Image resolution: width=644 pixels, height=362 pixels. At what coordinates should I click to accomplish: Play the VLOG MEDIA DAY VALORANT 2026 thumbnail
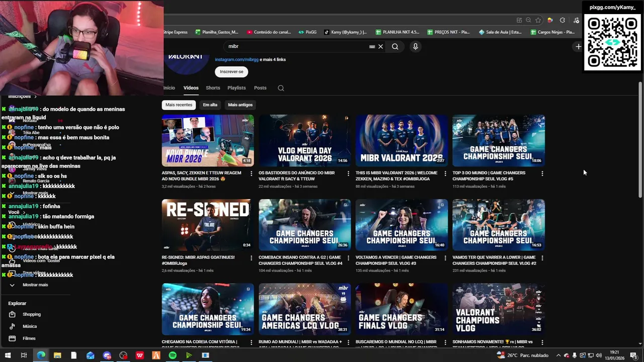304,140
